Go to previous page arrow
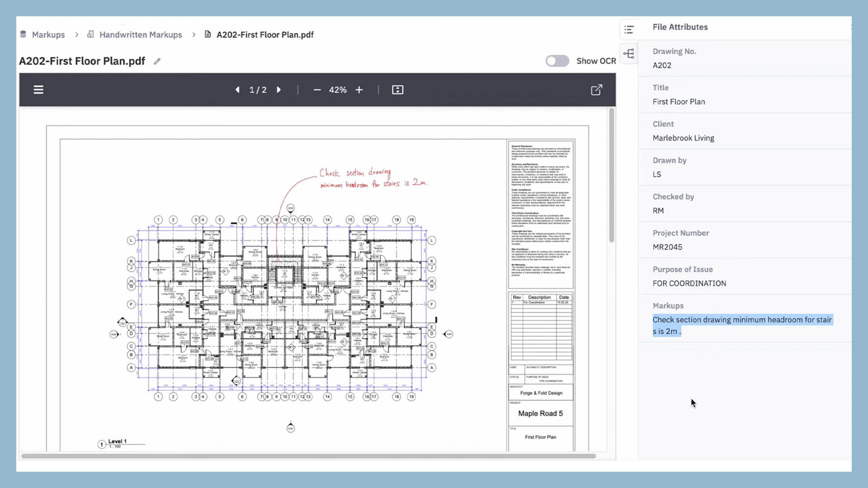This screenshot has width=868, height=488. click(x=237, y=90)
